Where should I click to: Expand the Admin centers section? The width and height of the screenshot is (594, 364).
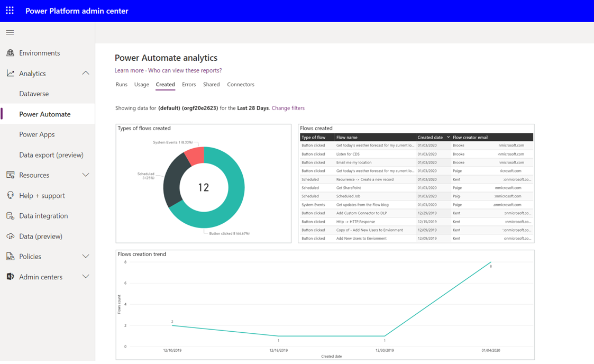click(x=86, y=276)
